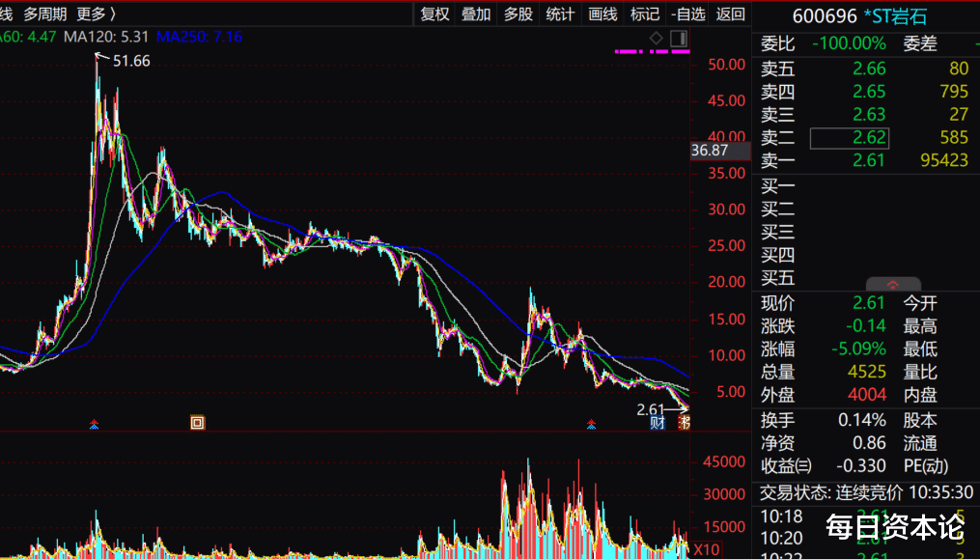Click the X10 volume multiplier label
980x559 pixels.
[706, 550]
